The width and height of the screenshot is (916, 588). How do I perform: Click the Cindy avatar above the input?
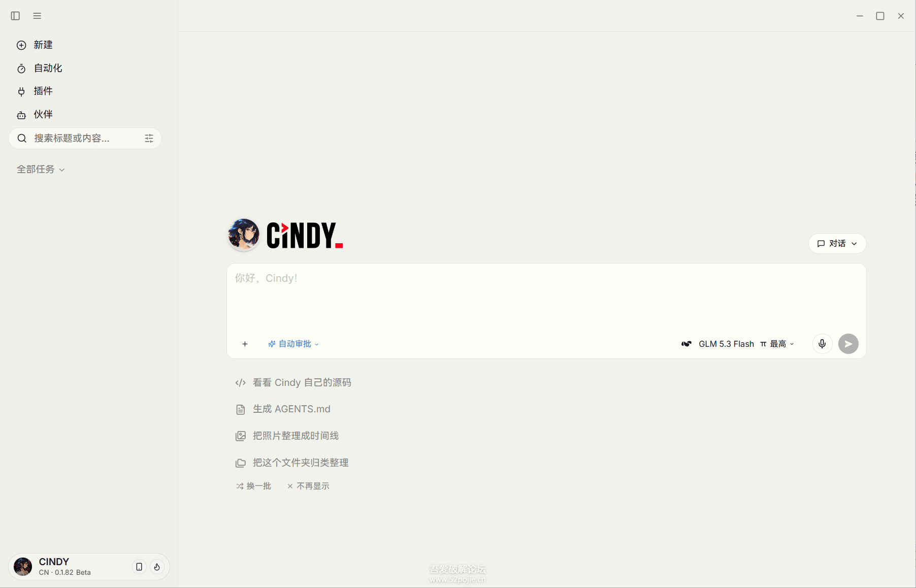pos(244,235)
